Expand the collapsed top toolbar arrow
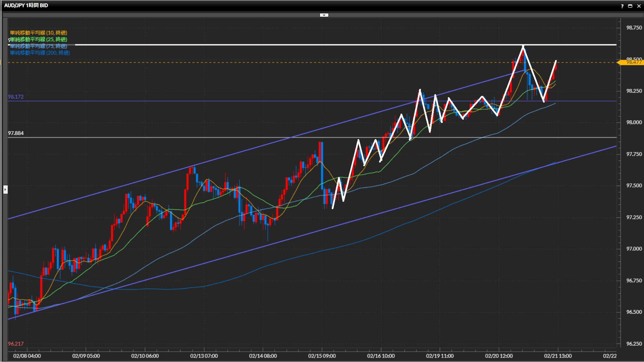Screen dimensions: 644x362 [324, 15]
